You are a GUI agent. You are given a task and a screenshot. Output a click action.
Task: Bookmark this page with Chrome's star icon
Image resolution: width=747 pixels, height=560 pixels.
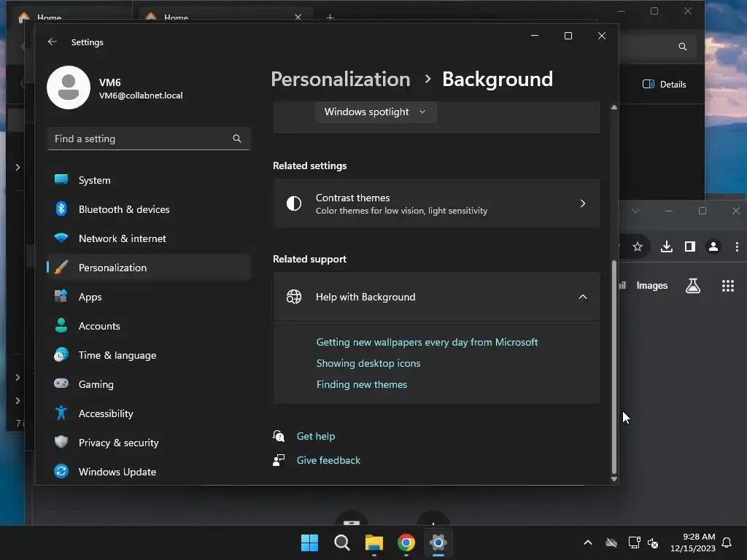[638, 246]
